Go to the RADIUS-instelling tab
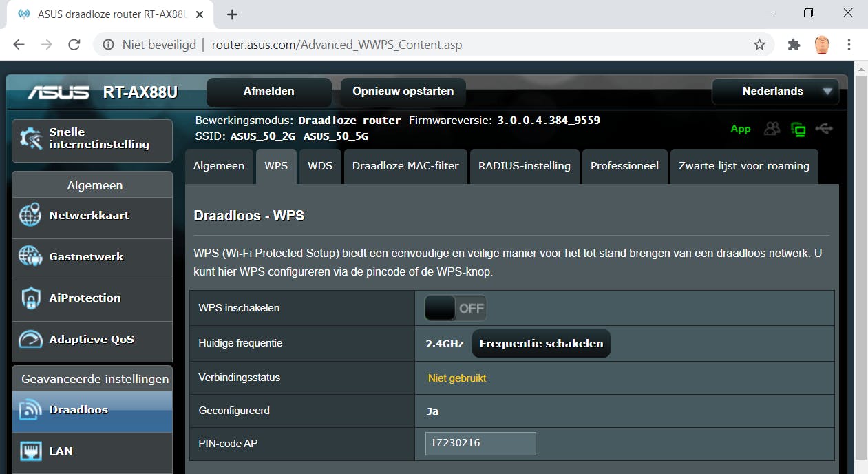 pyautogui.click(x=525, y=166)
